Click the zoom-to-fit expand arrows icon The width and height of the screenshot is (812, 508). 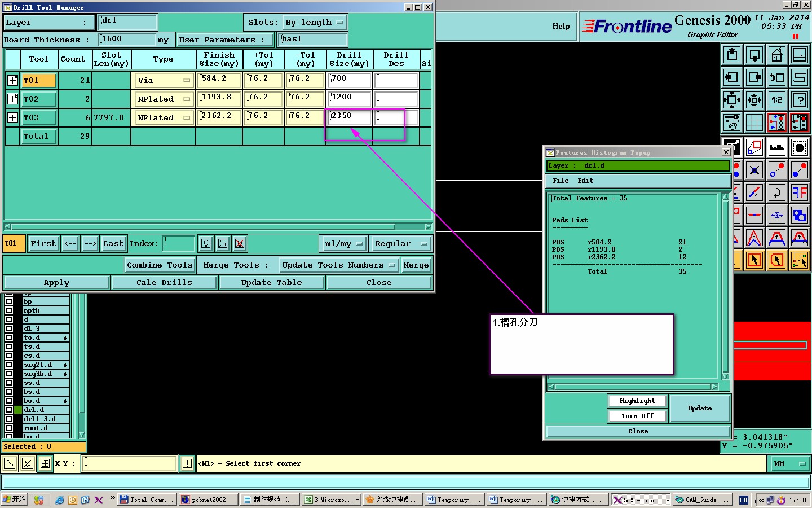(732, 100)
